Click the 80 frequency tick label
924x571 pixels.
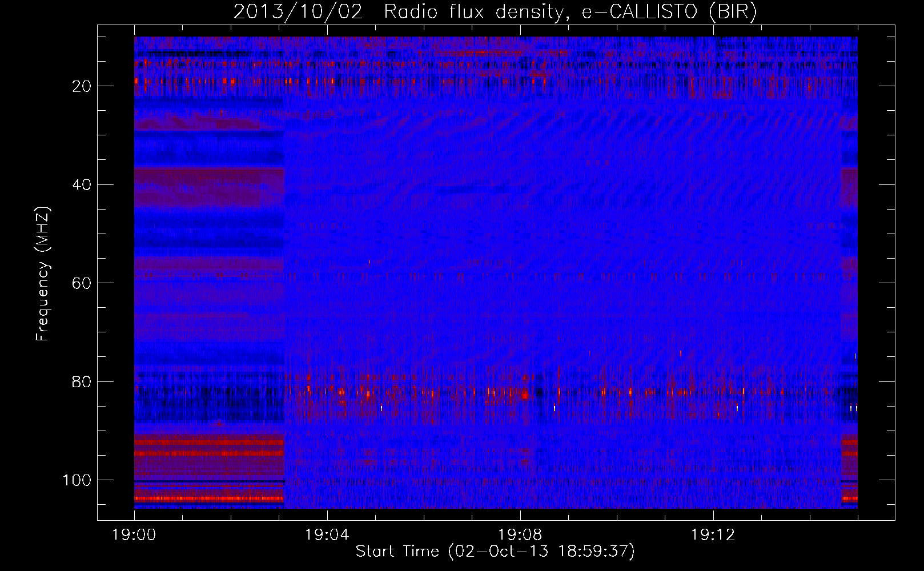click(82, 381)
